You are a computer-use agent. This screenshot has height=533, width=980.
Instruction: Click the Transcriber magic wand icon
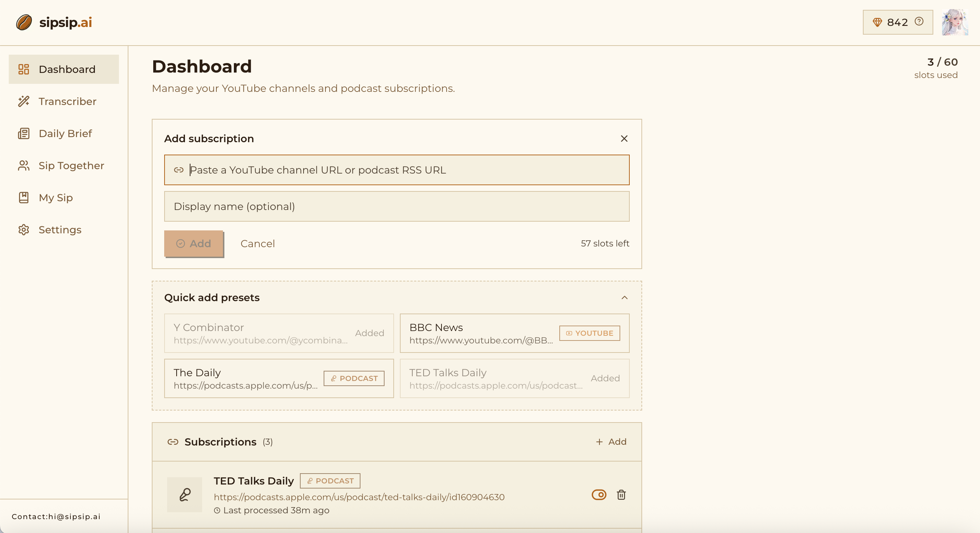point(24,101)
